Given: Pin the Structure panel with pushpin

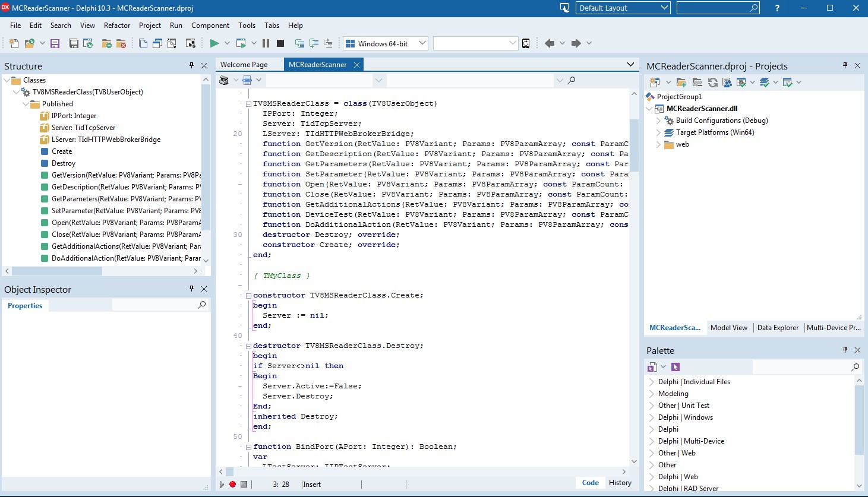Looking at the screenshot, I should tap(191, 66).
